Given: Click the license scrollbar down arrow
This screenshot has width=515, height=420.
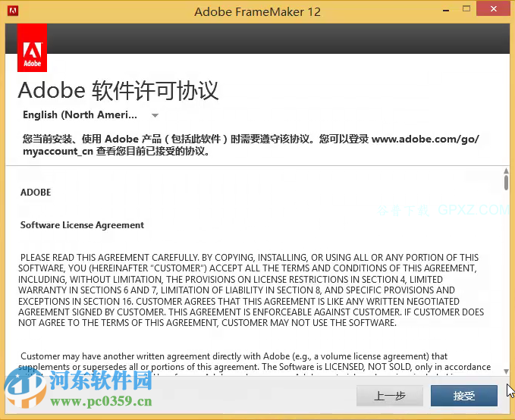Looking at the screenshot, I should pos(506,371).
